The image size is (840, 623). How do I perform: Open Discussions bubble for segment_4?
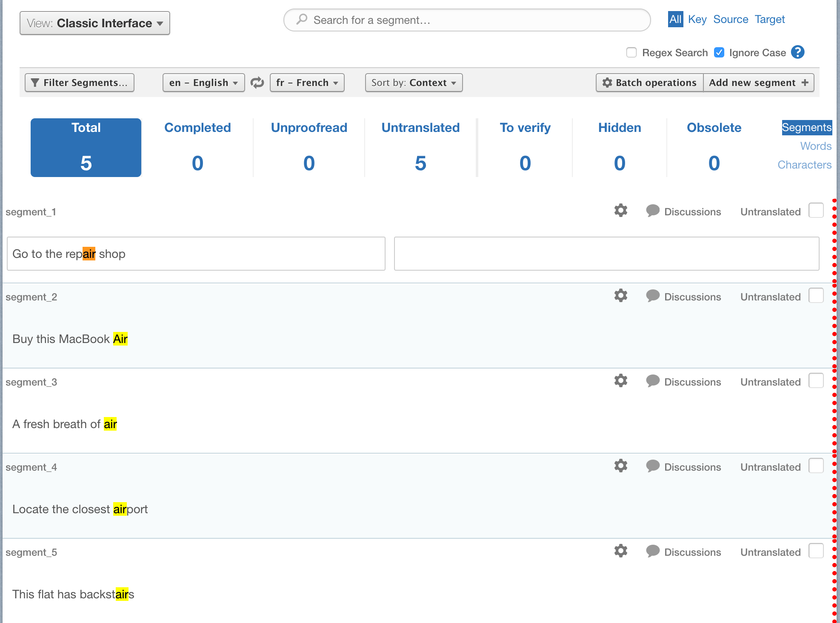click(652, 466)
